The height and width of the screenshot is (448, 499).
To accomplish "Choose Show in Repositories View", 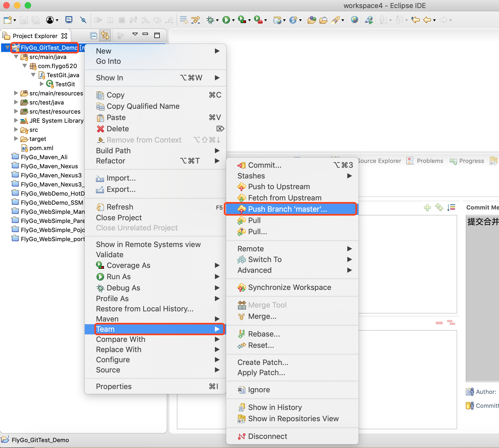I will point(292,419).
